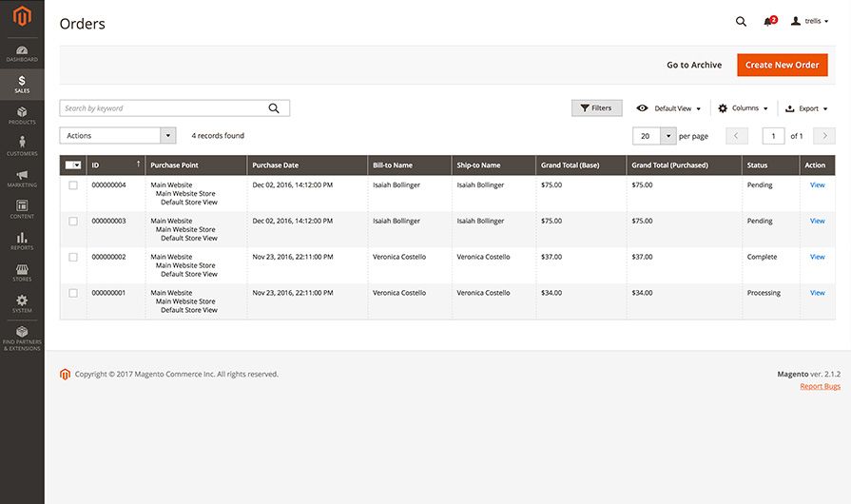Open the Sales dollar icon menu

(x=22, y=84)
